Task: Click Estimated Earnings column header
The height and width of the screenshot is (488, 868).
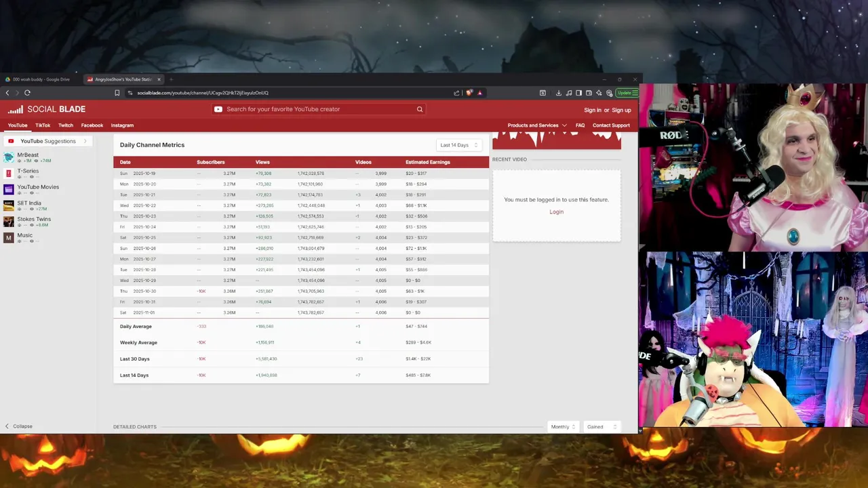Action: tap(427, 162)
